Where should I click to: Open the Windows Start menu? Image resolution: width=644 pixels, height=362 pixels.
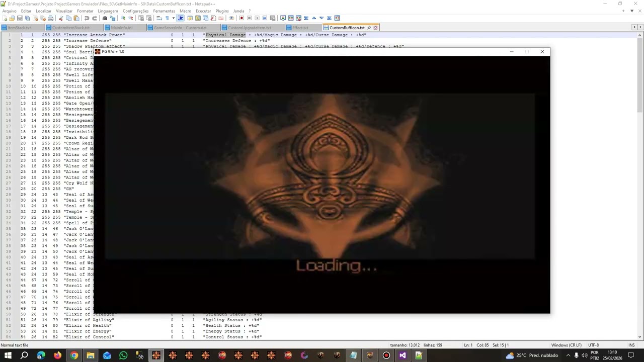8,355
